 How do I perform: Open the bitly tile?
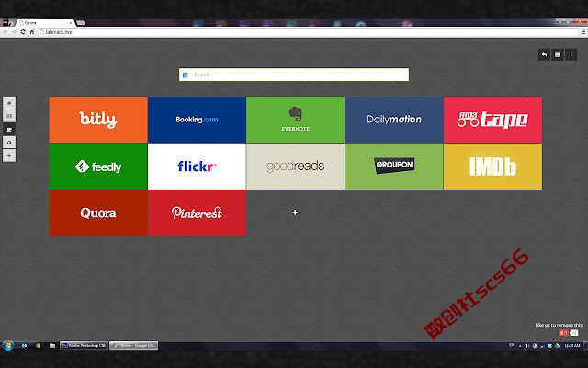coord(98,120)
